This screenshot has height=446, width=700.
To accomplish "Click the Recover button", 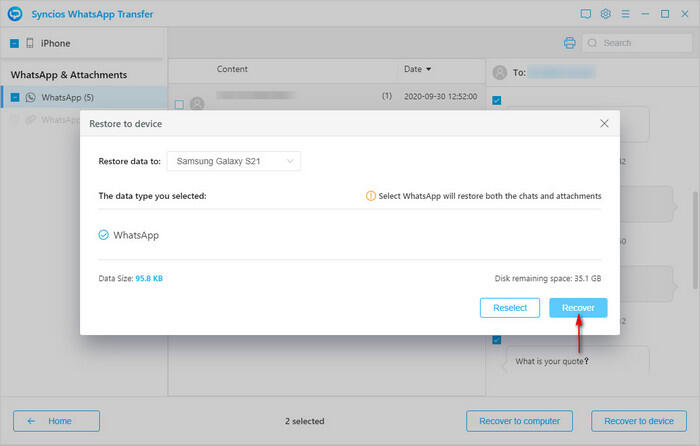I will [x=578, y=308].
